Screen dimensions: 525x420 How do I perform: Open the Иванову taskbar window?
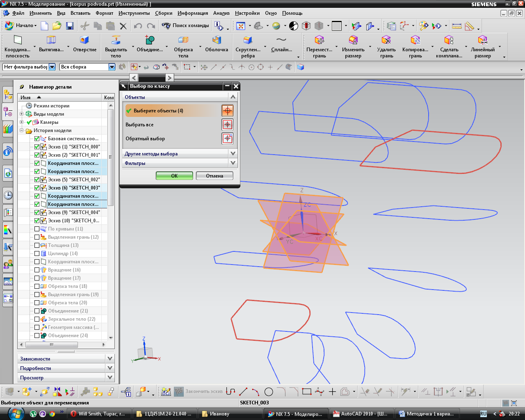(x=231, y=414)
